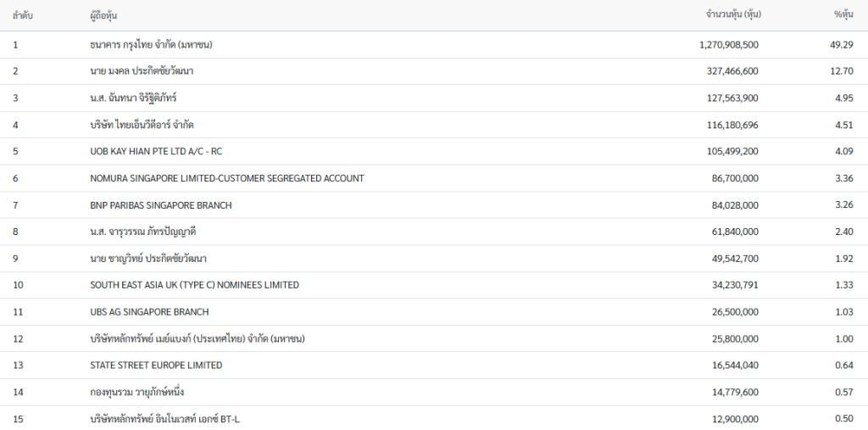Screen dimensions: 868x430
Task: Click percentage value 1.00
Action: [x=844, y=338]
